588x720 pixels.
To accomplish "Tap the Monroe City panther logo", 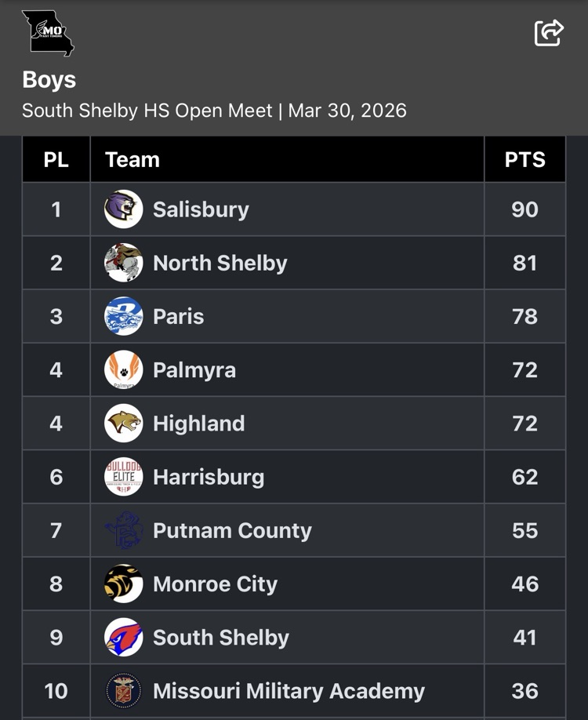I will point(124,584).
